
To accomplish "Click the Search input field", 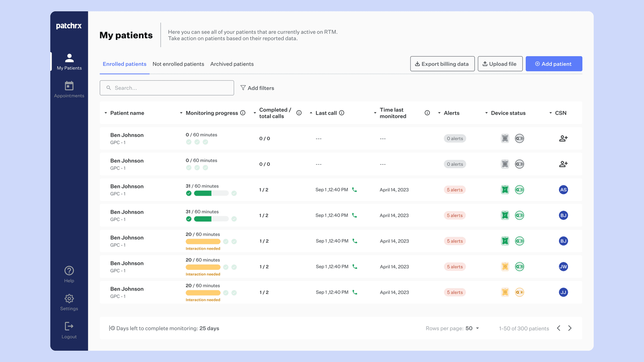I will (167, 88).
